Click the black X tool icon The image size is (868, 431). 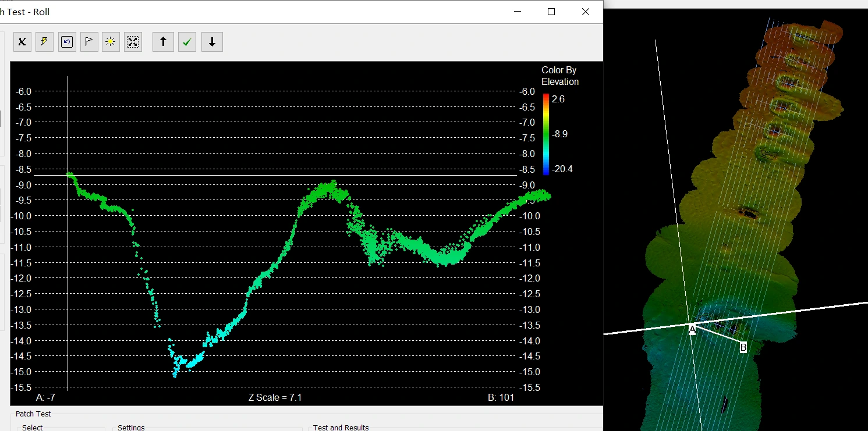(x=22, y=42)
